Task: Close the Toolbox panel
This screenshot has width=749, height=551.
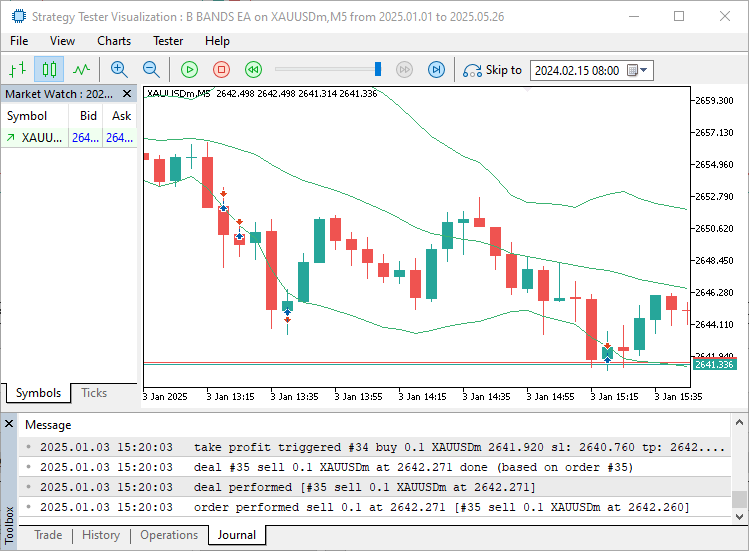Action: tap(9, 424)
